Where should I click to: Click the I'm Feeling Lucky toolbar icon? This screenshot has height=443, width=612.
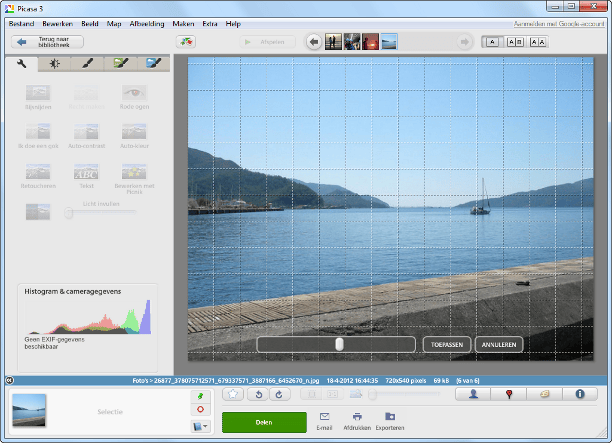[186, 42]
